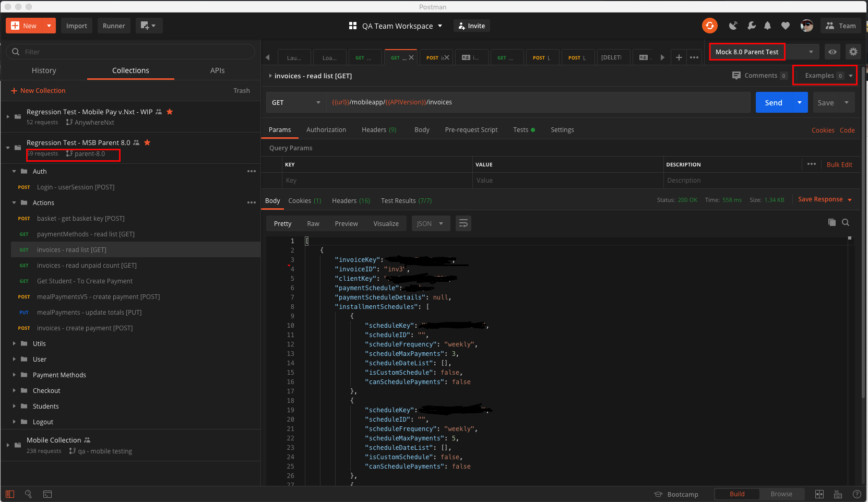Image resolution: width=868 pixels, height=502 pixels.
Task: Open the Capture requests satellite icon
Action: tap(733, 25)
